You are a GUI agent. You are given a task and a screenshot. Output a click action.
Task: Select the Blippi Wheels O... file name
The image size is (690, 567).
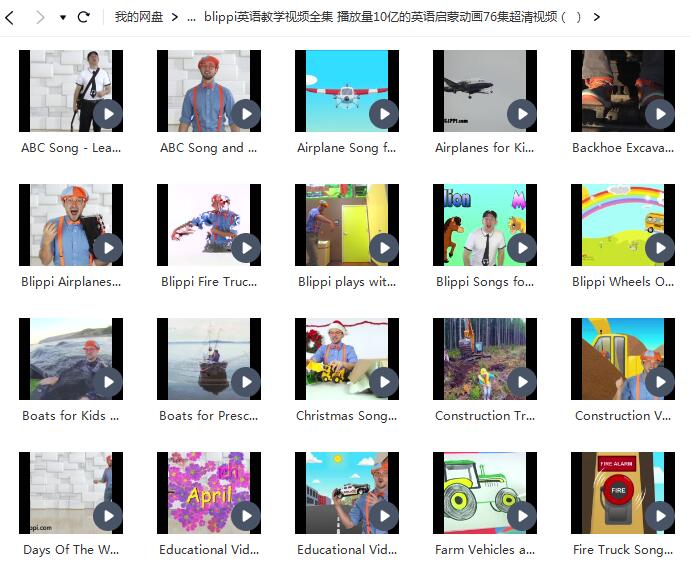pyautogui.click(x=623, y=282)
